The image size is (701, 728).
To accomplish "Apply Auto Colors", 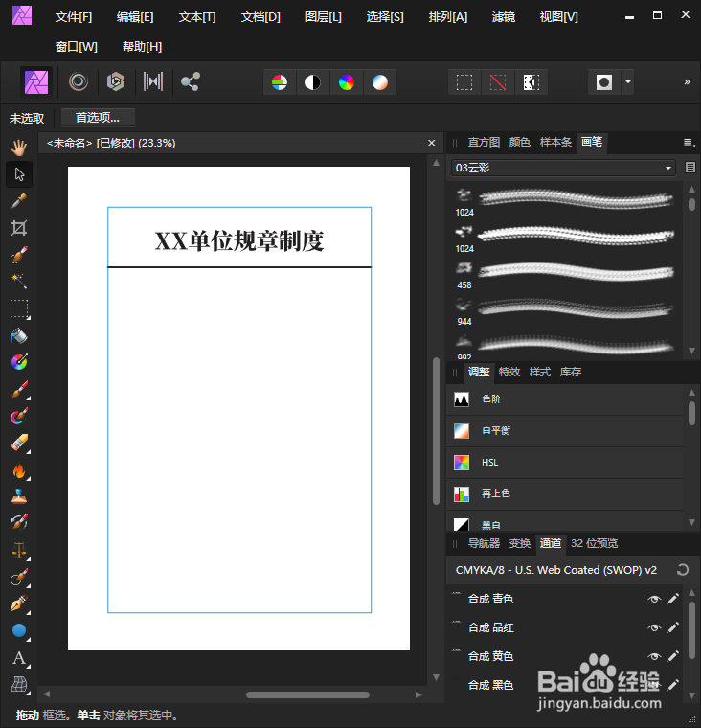I will 347,82.
